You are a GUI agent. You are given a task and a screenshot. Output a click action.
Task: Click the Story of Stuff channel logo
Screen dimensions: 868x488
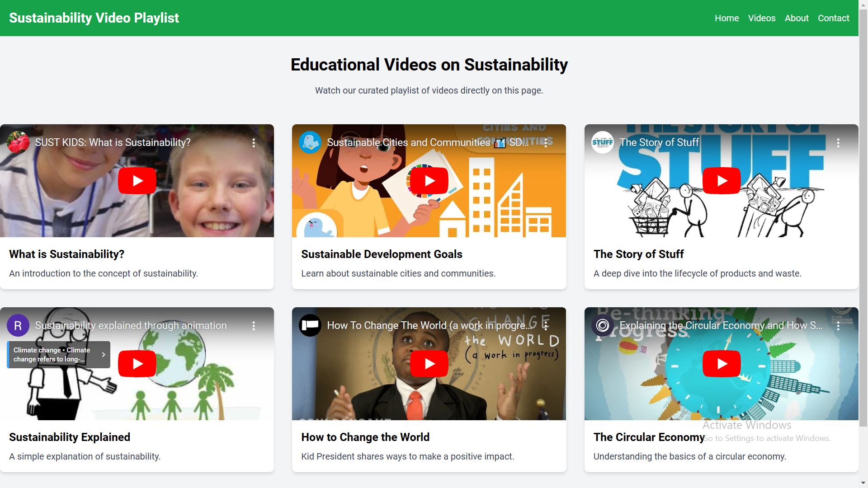tap(603, 143)
